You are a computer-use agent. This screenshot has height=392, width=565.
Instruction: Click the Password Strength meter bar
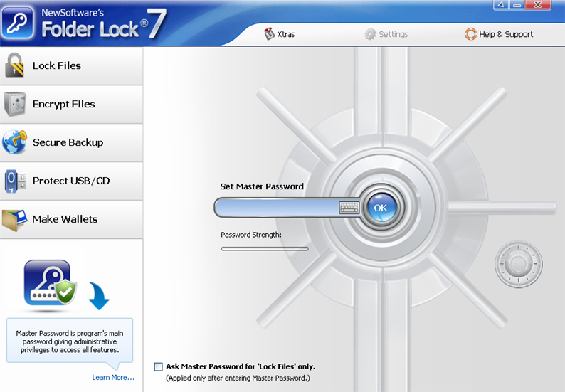[x=265, y=248]
